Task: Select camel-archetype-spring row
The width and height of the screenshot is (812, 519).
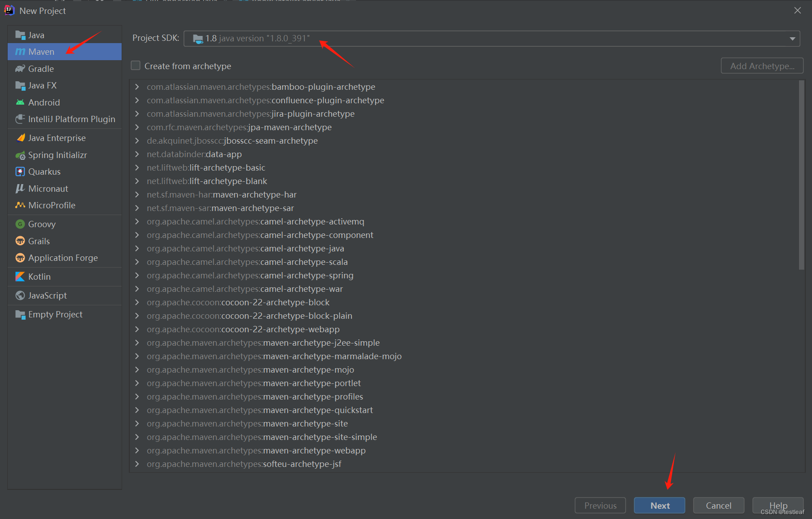Action: [464, 275]
